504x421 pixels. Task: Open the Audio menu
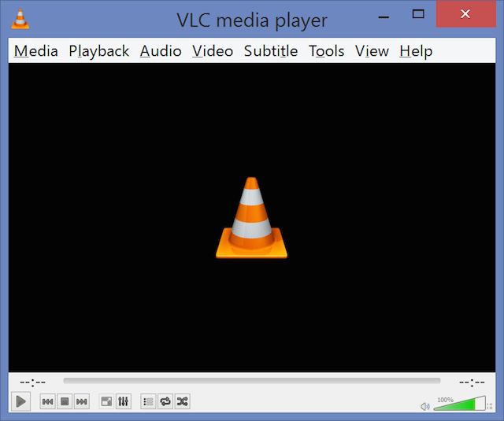(x=161, y=51)
